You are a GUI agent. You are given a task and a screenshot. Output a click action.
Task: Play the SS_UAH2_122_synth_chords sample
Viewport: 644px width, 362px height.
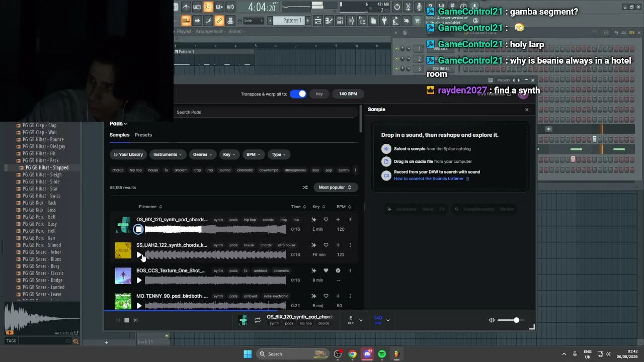coord(139,255)
